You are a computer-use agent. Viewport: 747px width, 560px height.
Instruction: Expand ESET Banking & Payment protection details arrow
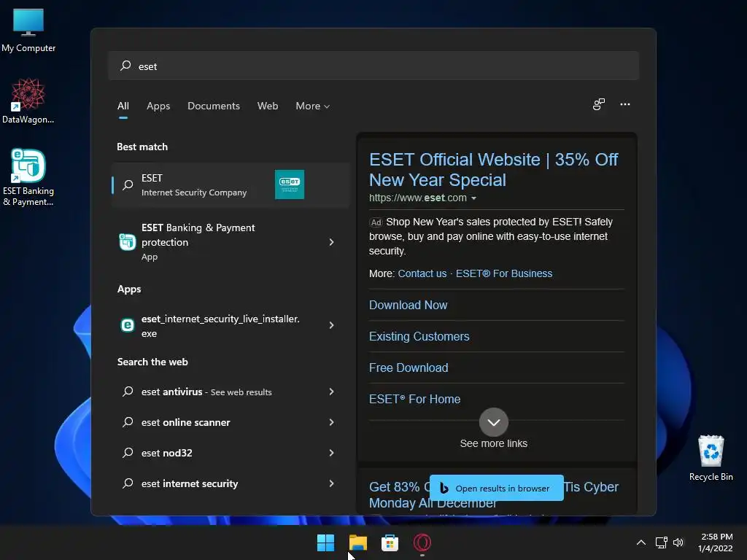tap(332, 242)
